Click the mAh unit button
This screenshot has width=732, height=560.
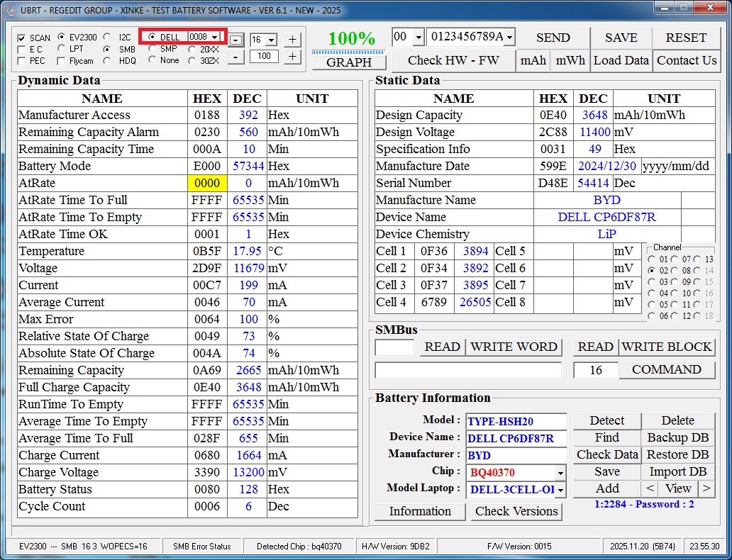[x=533, y=60]
